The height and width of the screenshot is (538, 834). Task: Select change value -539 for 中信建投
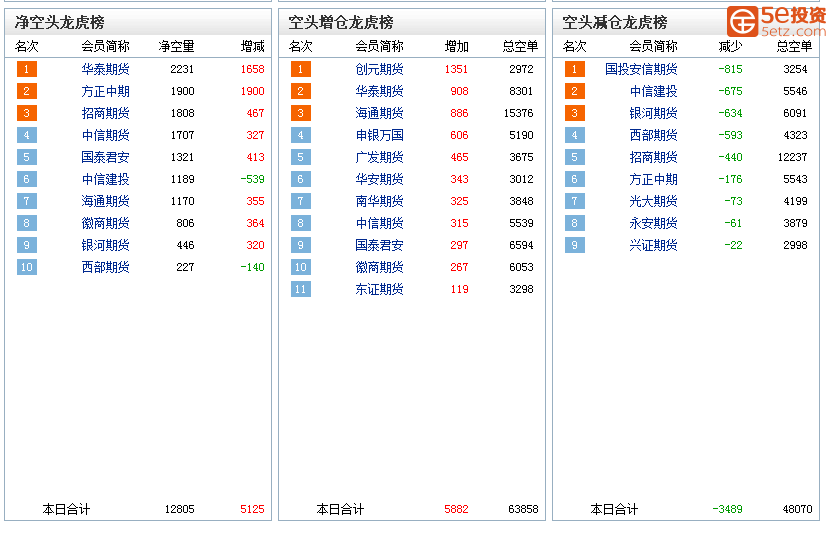tap(252, 179)
